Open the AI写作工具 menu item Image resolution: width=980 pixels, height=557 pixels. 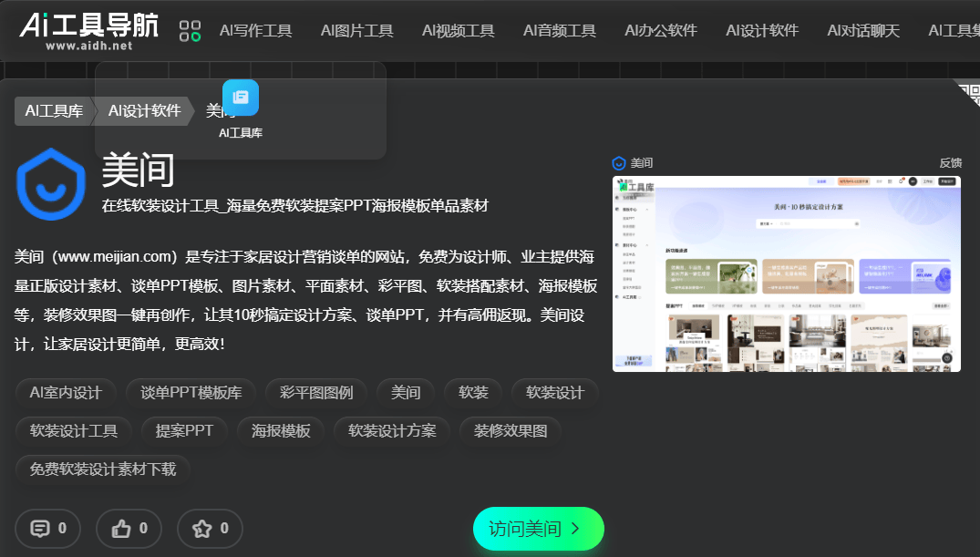[x=255, y=31]
